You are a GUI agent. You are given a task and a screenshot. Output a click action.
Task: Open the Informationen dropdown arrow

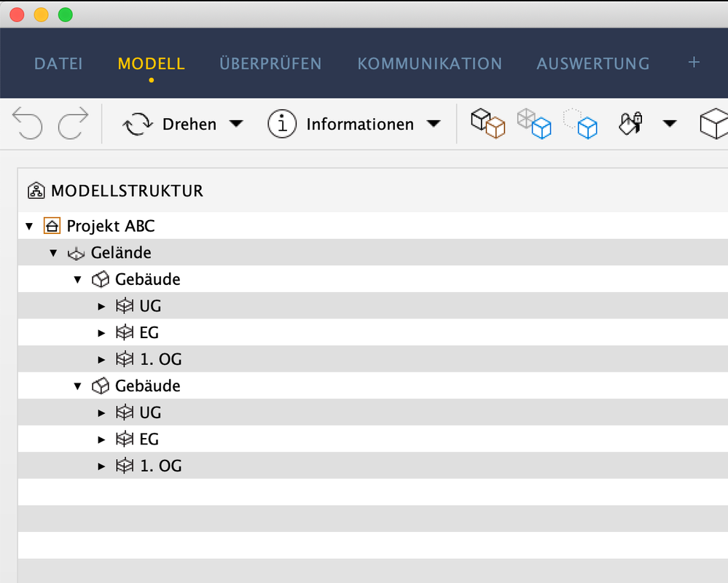coord(434,124)
